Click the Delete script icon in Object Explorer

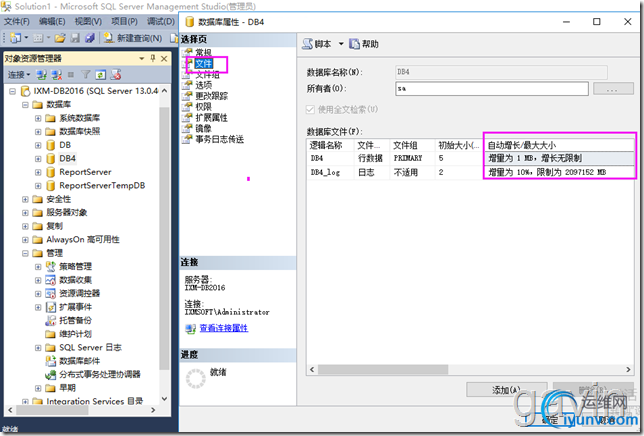(116, 74)
